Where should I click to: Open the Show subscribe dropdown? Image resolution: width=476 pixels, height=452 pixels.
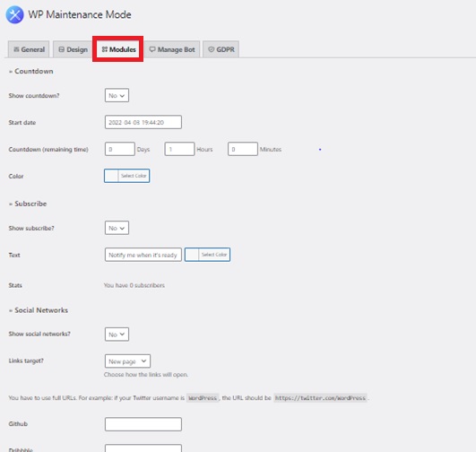point(117,228)
